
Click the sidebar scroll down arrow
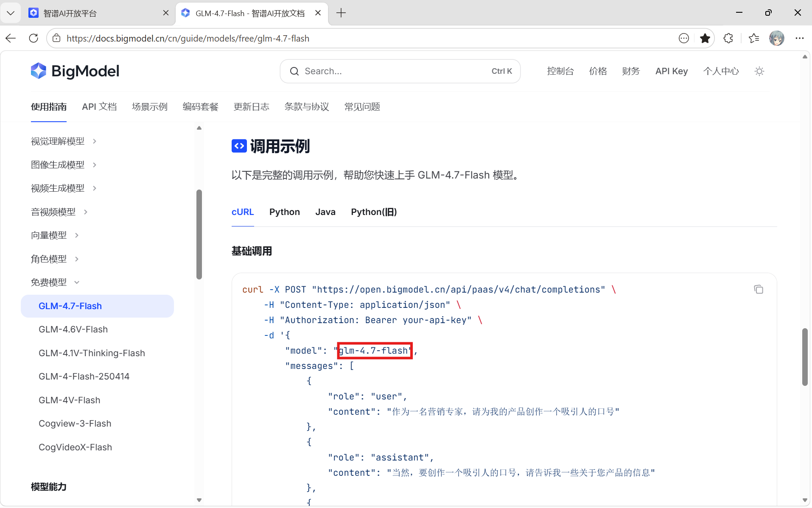[x=199, y=500]
